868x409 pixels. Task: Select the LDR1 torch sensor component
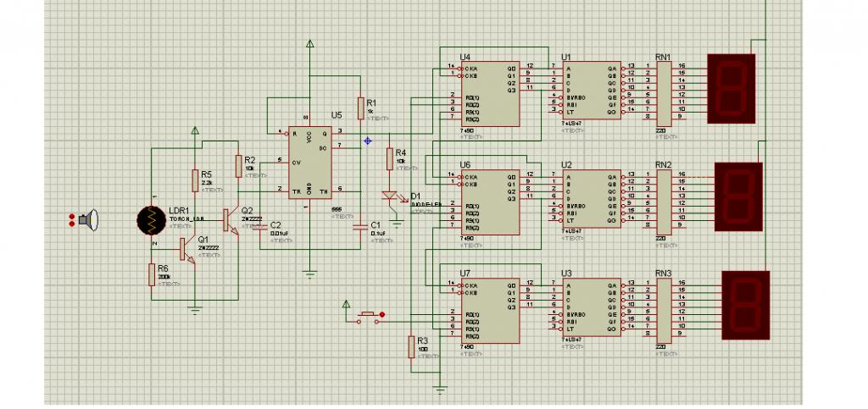[151, 220]
